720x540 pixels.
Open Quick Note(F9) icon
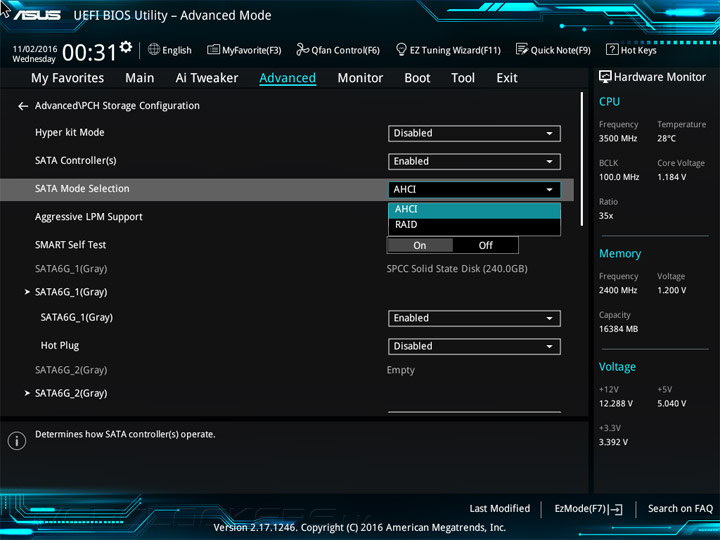click(522, 49)
